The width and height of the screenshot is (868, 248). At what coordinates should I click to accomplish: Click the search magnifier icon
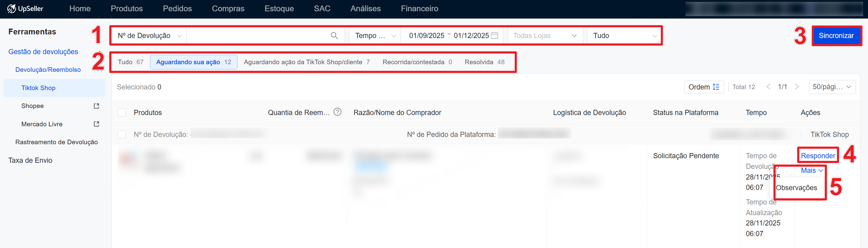tap(334, 35)
